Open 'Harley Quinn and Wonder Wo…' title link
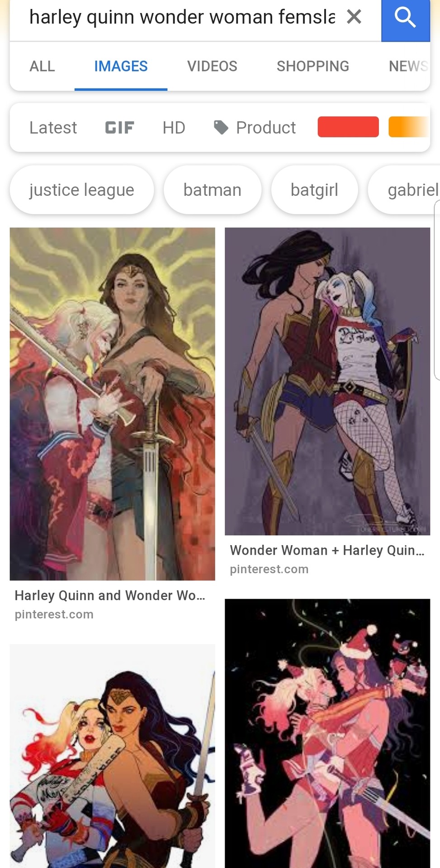Screen dimensions: 440x868 (x=110, y=595)
